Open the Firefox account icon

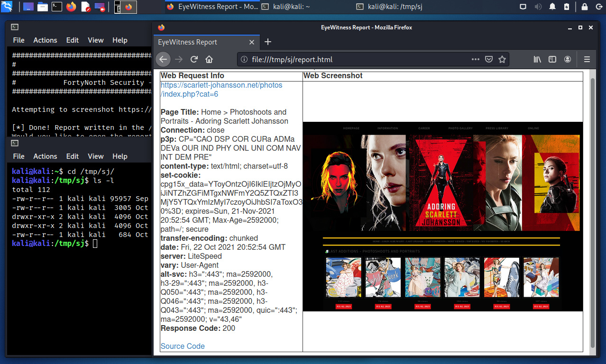568,59
